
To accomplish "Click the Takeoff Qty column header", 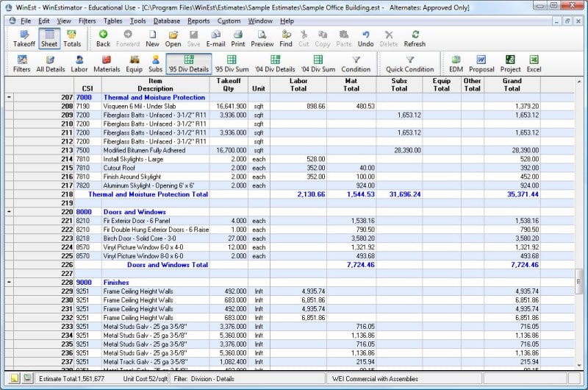I will pos(229,85).
